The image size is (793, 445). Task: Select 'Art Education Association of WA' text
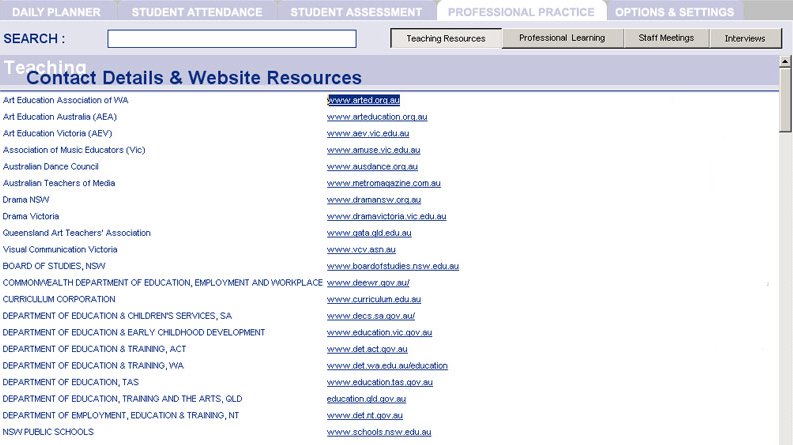(65, 100)
